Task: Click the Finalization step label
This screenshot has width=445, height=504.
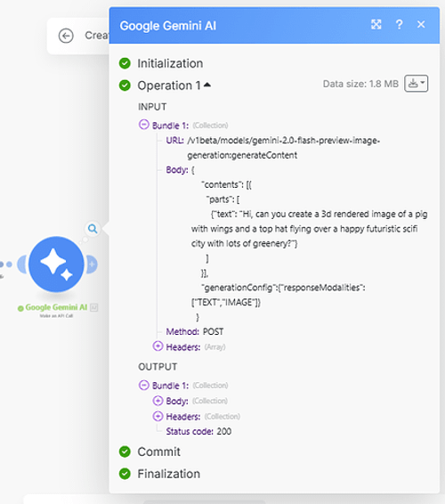Action: 169,474
